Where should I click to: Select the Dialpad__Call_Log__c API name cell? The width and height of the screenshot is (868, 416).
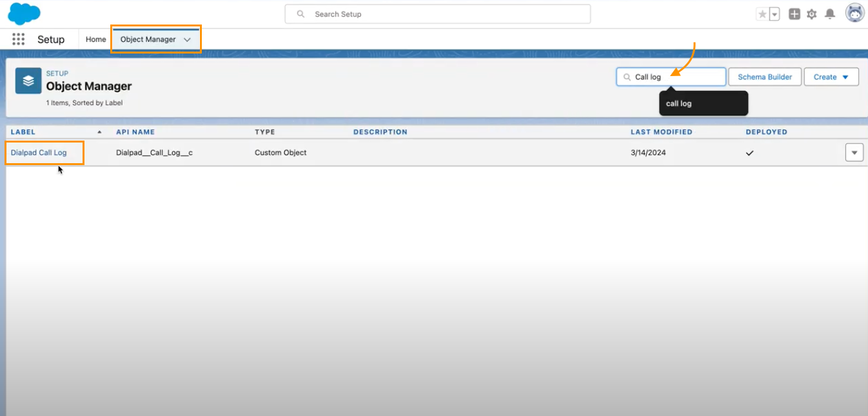click(x=154, y=153)
